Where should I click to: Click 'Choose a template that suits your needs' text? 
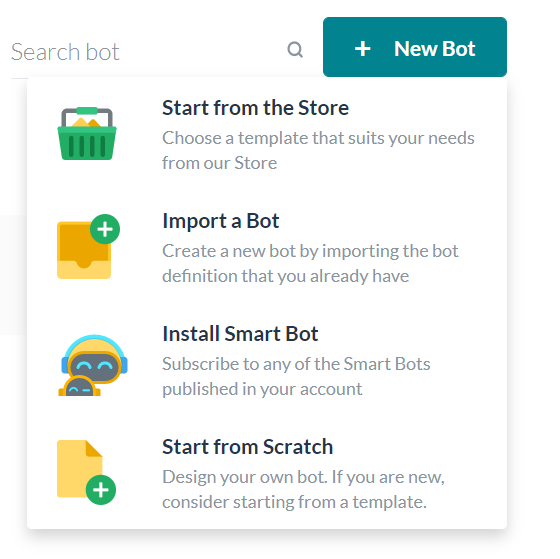[x=318, y=138]
